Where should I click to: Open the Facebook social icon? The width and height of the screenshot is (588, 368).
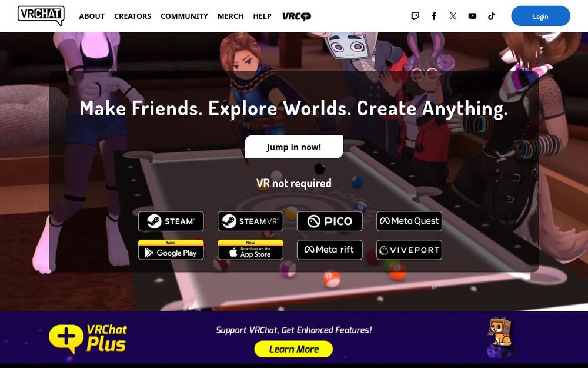click(434, 16)
